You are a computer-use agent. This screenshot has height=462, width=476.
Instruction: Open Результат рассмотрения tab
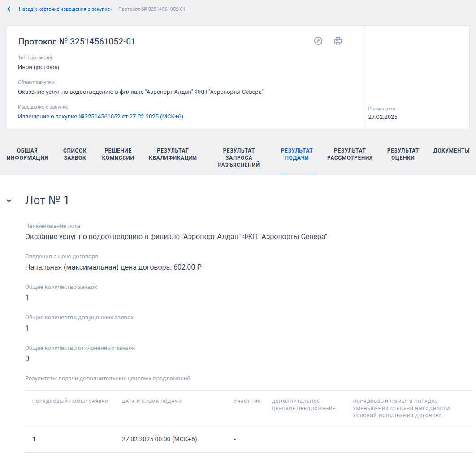[x=350, y=154]
